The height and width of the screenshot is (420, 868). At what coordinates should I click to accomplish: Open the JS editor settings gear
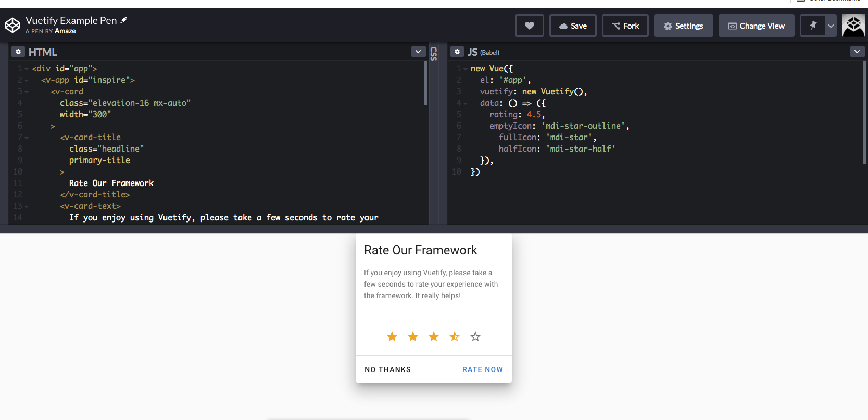(457, 52)
